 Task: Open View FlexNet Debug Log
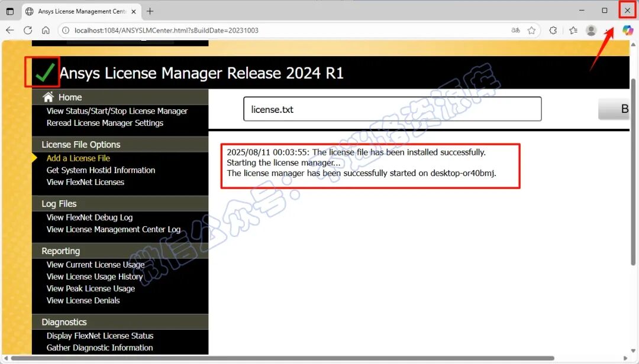coord(90,217)
